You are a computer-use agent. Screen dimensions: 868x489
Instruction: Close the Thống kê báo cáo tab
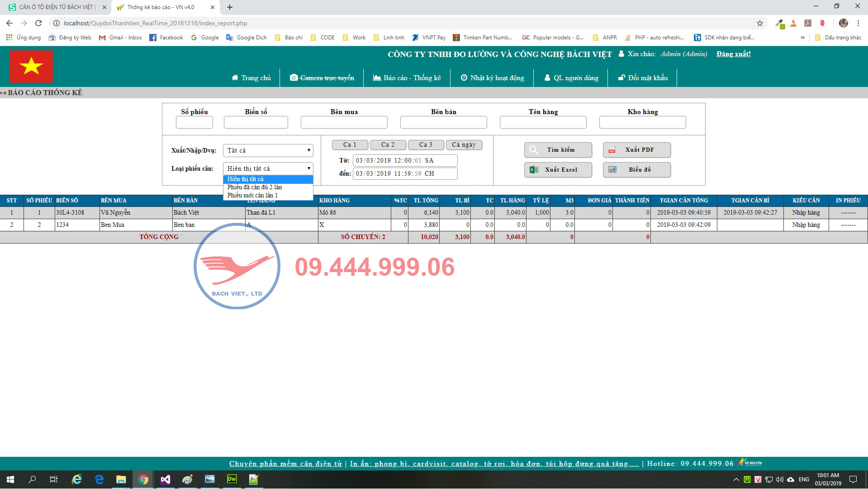tap(213, 7)
